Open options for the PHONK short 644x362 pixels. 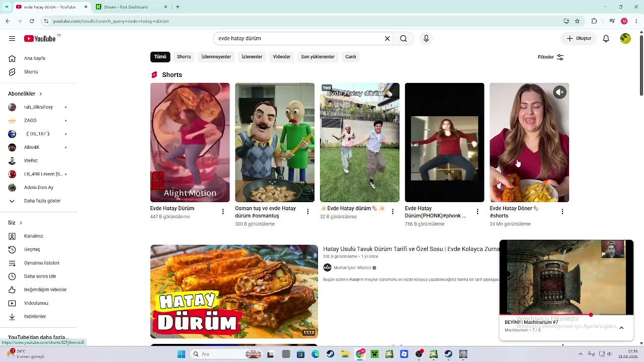pyautogui.click(x=477, y=212)
